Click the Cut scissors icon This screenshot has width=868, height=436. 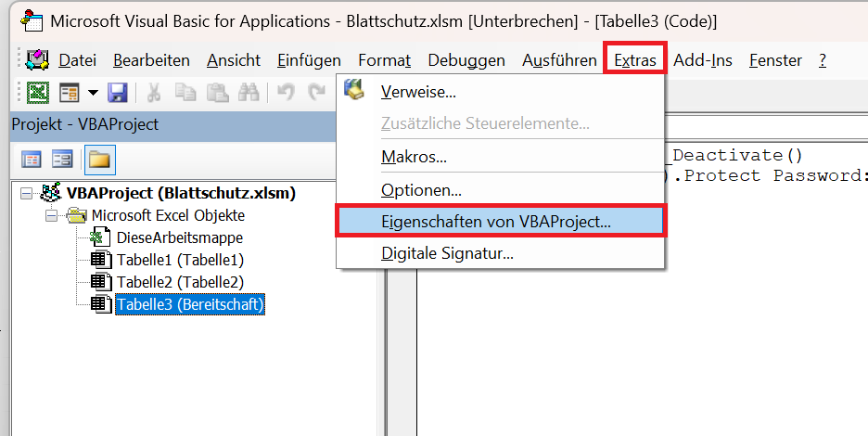153,93
